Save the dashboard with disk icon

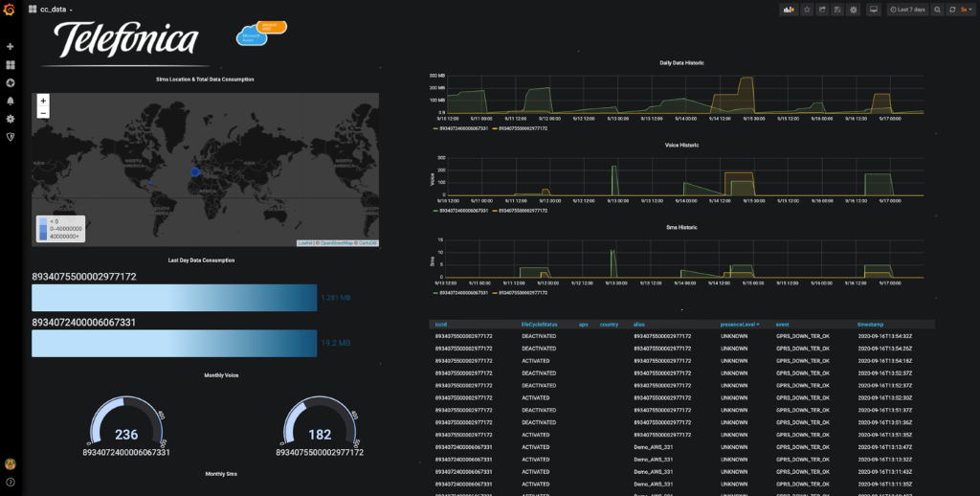(x=837, y=10)
